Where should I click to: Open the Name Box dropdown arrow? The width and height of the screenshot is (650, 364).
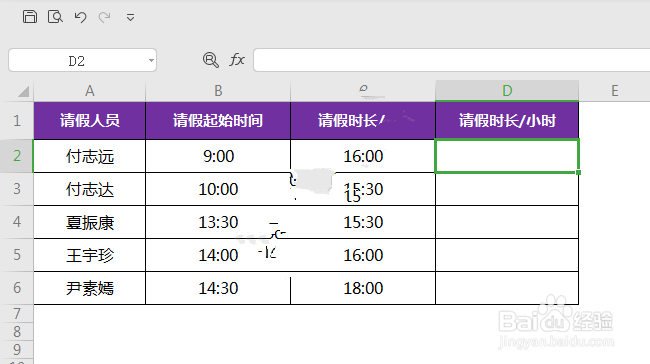pos(151,61)
